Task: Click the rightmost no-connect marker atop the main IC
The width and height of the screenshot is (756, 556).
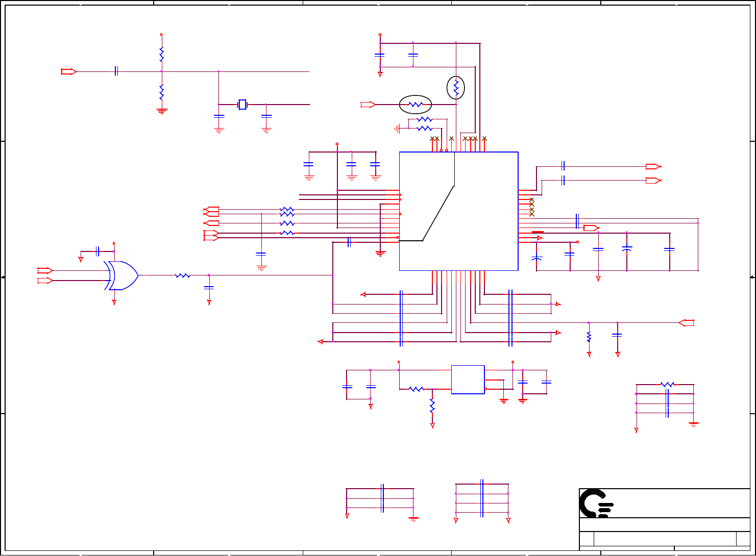Action: click(x=484, y=138)
